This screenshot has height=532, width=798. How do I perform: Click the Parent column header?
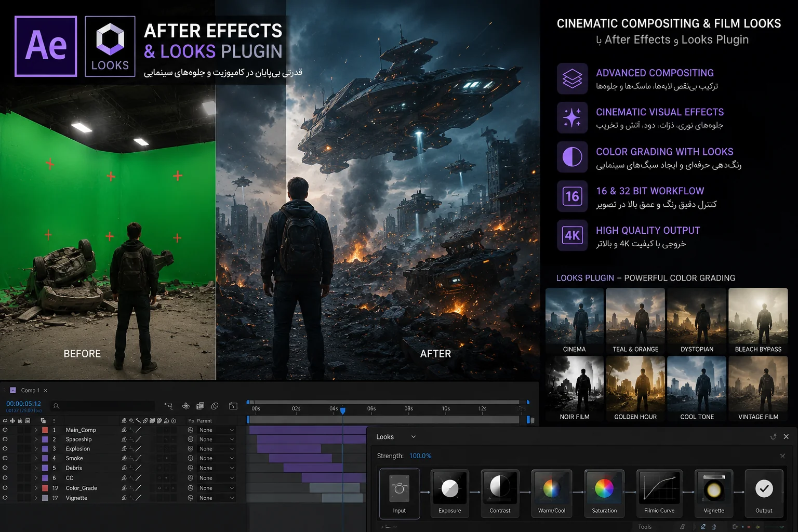point(204,421)
